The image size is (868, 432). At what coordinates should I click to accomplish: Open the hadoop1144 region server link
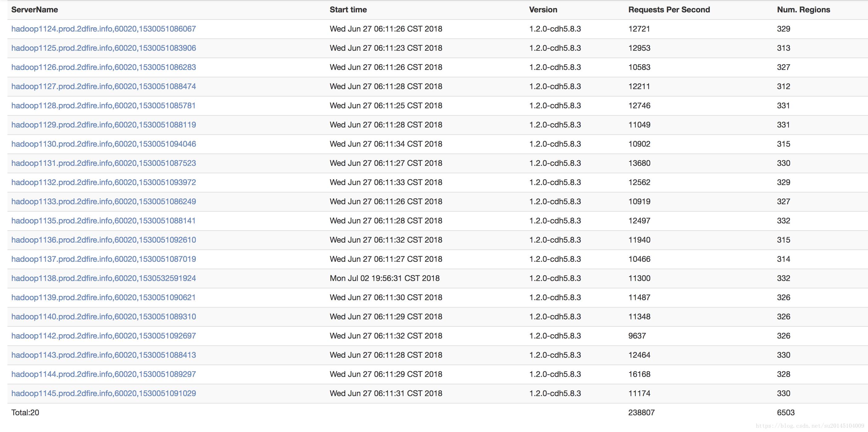(103, 374)
